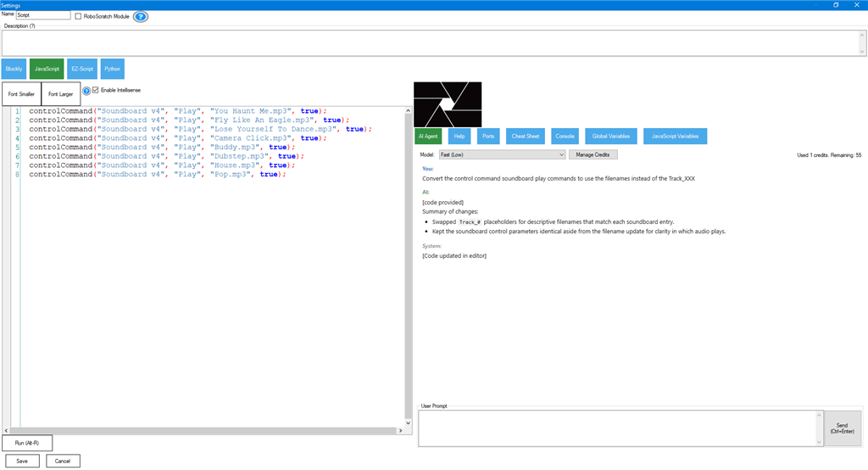
Task: Close the Settings window
Action: [856, 5]
